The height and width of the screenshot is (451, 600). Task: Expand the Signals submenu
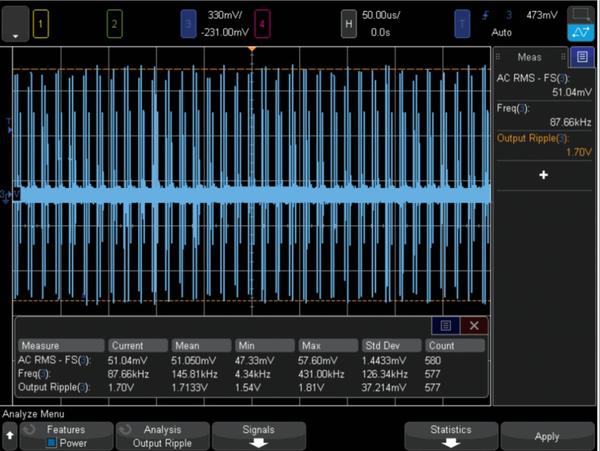(258, 434)
